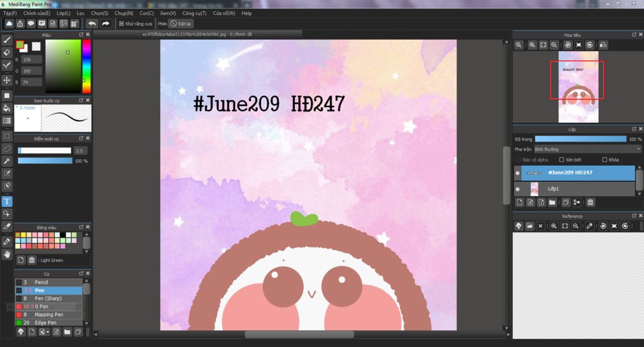Viewport: 644px width, 347px height.
Task: Open the Tệp(F) menu
Action: click(10, 13)
